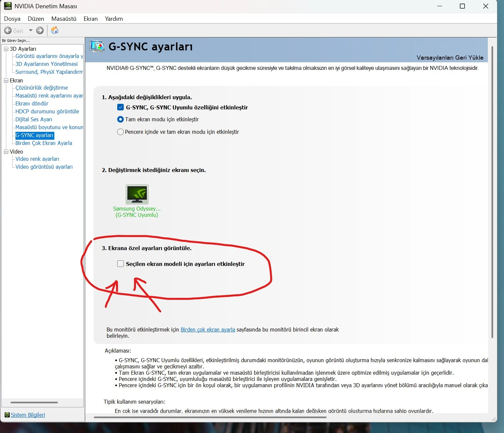Follow the Birden çok ekran ayarla link
Screen dimensions: 504x433
[x=208, y=330]
